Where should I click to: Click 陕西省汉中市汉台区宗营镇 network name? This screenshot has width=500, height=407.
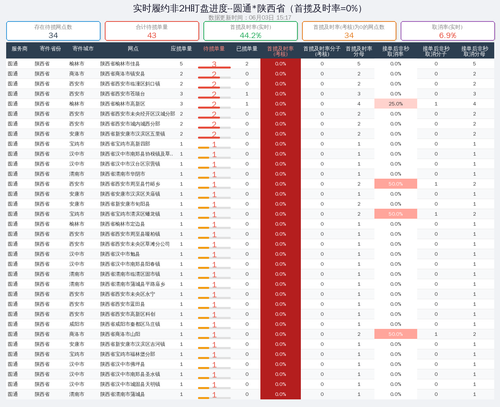pos(130,164)
